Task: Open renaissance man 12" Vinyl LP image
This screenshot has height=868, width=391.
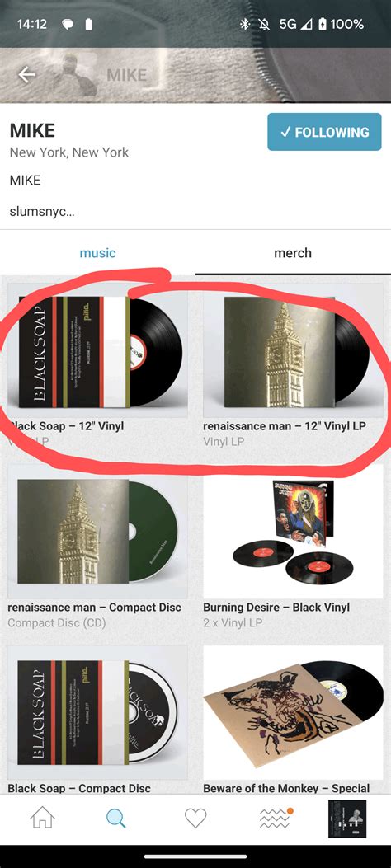Action: click(x=293, y=351)
